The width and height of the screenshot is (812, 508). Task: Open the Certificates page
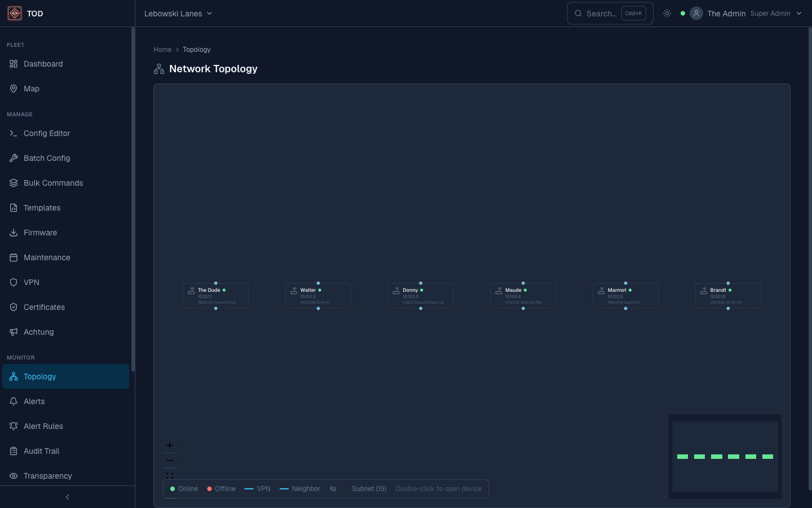pos(44,307)
